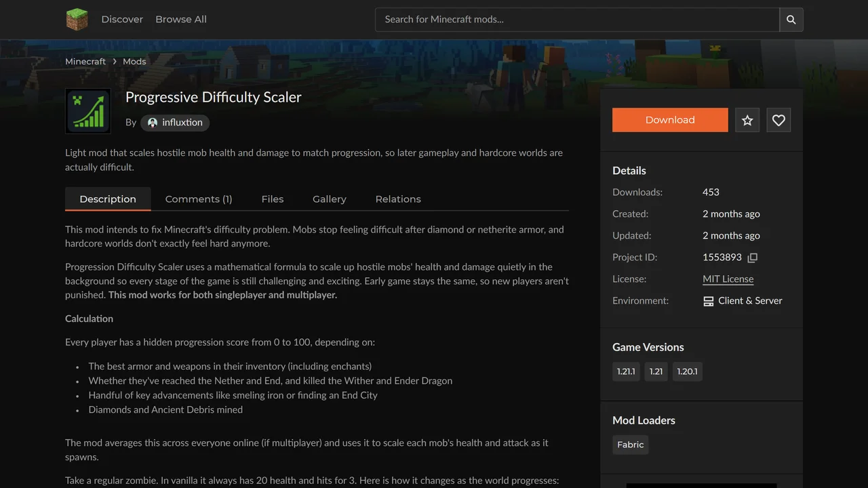Open the Relations tab

coord(398,199)
